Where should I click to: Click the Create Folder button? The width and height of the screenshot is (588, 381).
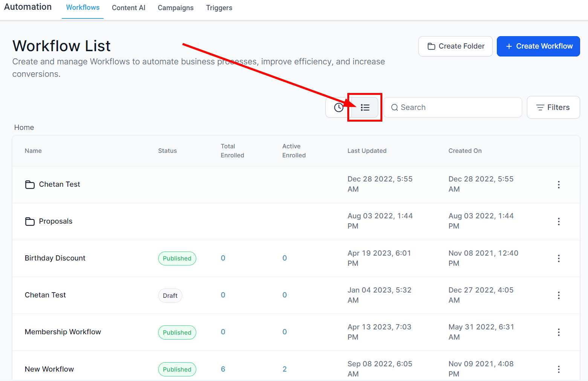click(455, 46)
